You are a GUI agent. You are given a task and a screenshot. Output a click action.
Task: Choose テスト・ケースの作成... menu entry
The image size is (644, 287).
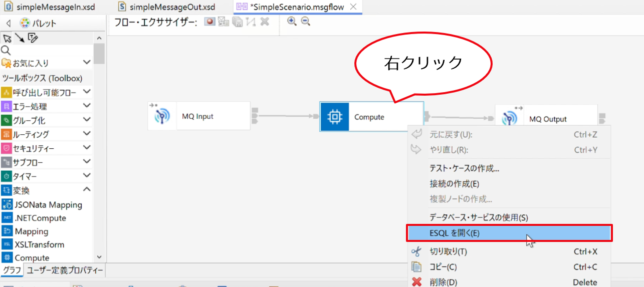pos(510,168)
